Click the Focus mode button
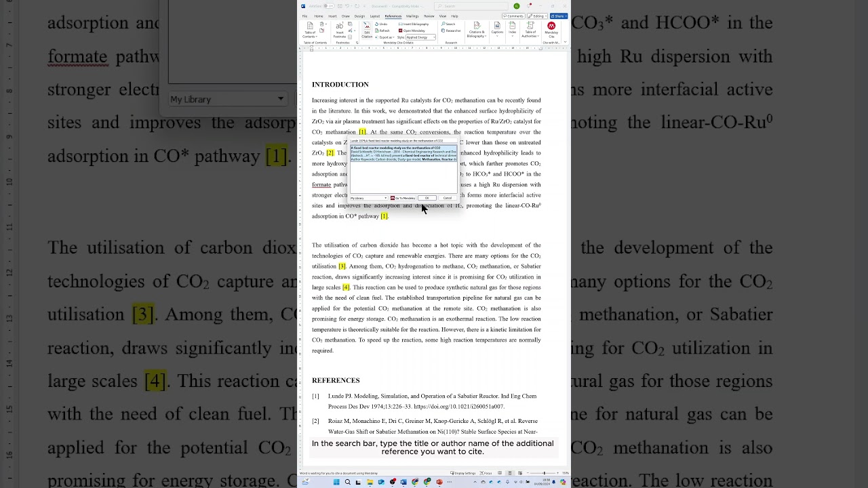Viewport: 868px width, 488px height. click(486, 473)
